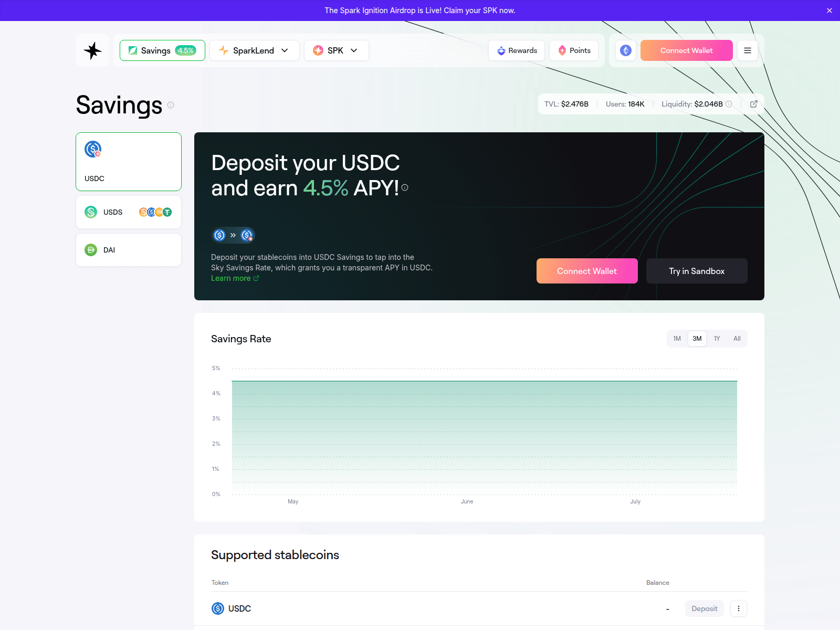Click the Liquidity $2.046B stat
The width and height of the screenshot is (840, 630).
(692, 104)
